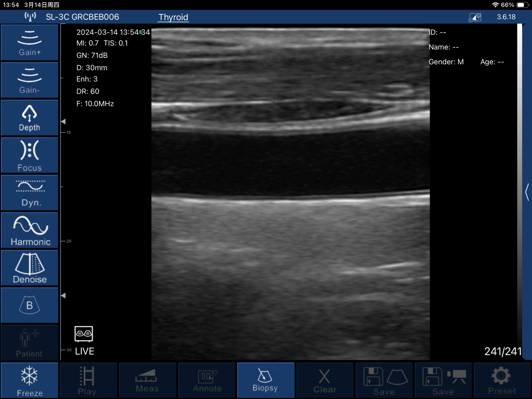Select the Gain- control
This screenshot has width=532, height=399.
click(x=29, y=80)
